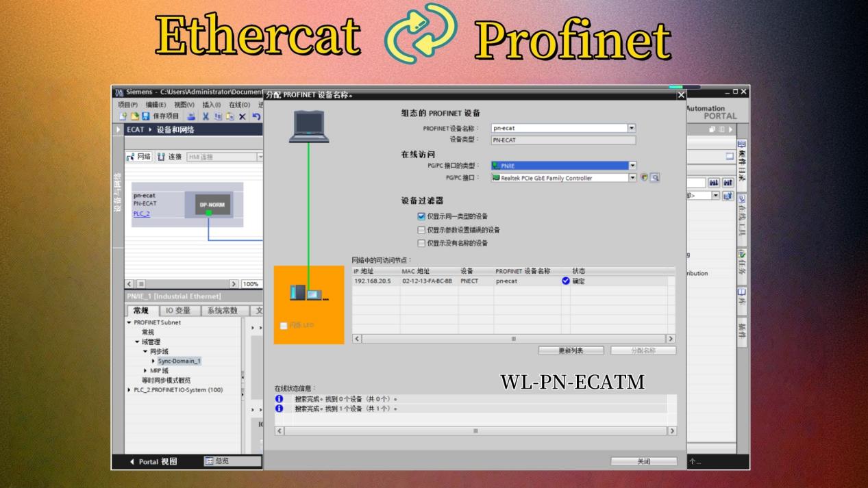Click the laptop PG/PC graphic in dialog

[x=308, y=127]
